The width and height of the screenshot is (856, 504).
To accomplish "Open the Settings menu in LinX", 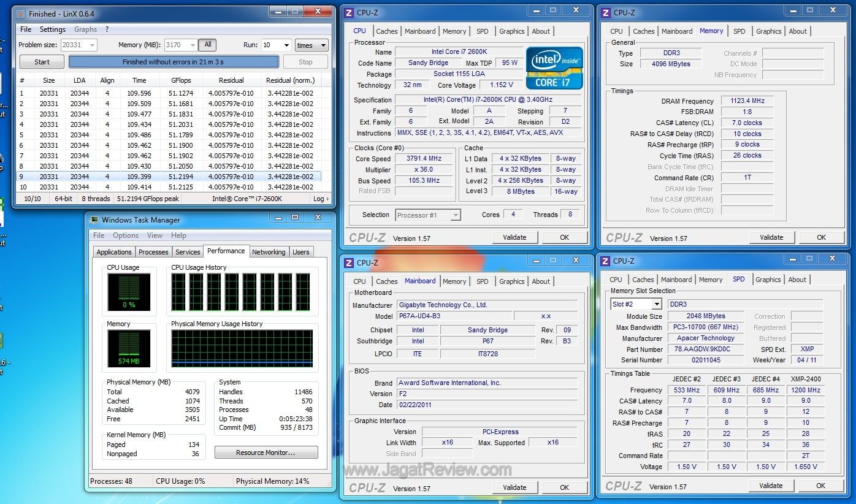I will (x=52, y=29).
